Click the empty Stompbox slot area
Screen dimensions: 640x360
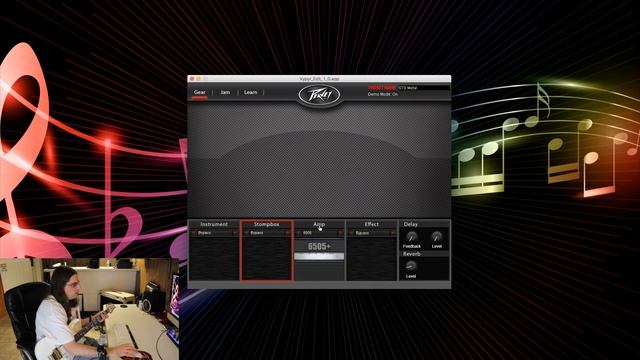point(267,258)
